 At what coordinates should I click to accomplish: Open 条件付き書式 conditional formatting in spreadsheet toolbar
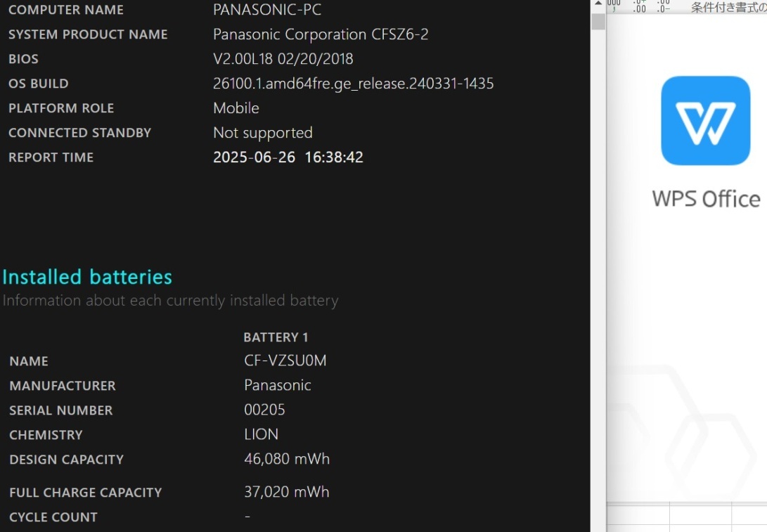(x=728, y=7)
